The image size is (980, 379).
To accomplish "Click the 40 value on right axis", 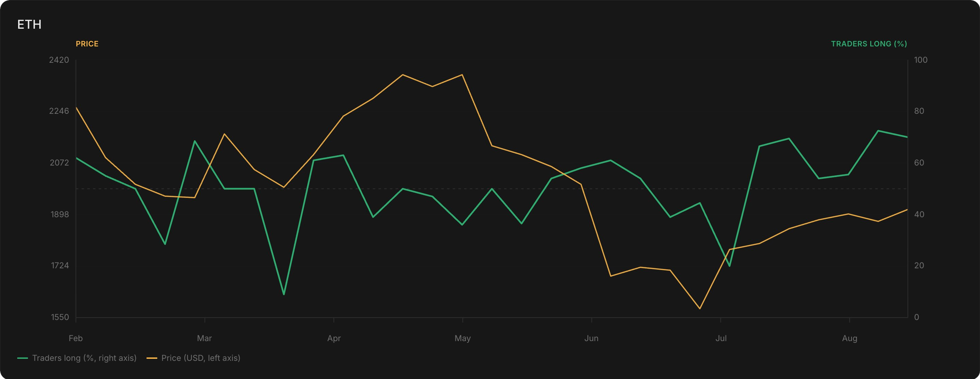I will pos(919,214).
